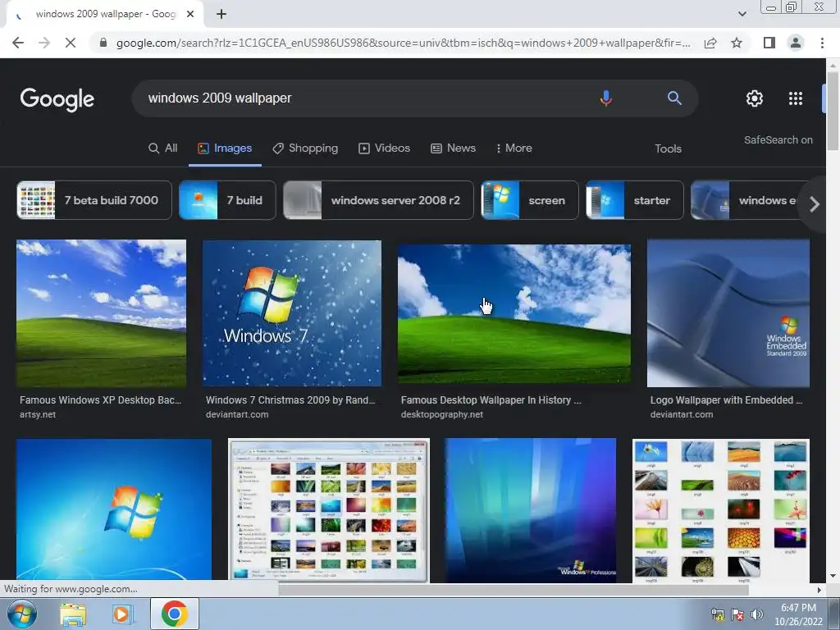Open the Tools filter menu

click(668, 149)
